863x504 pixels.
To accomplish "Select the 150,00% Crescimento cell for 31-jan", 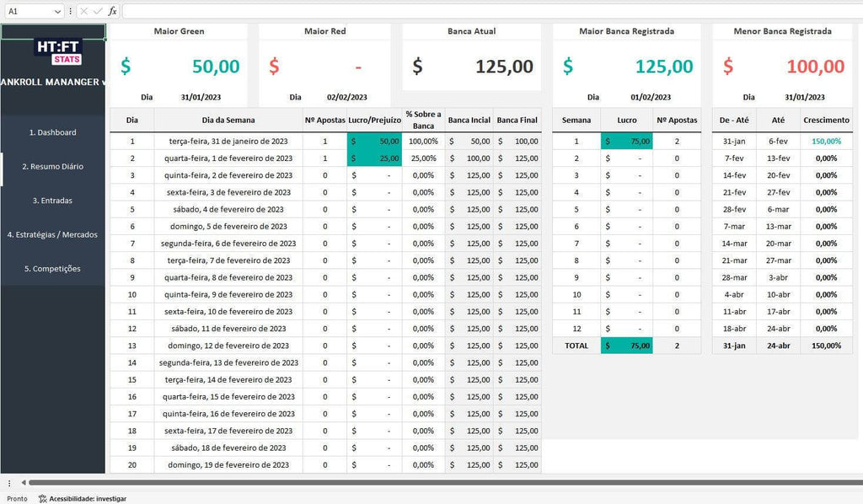I will pyautogui.click(x=826, y=142).
